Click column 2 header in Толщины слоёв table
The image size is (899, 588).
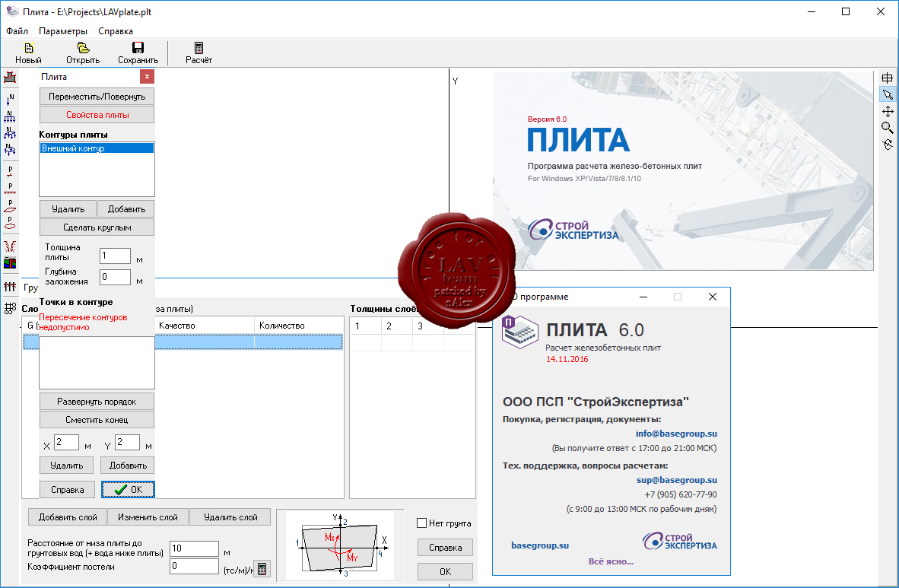click(x=396, y=326)
